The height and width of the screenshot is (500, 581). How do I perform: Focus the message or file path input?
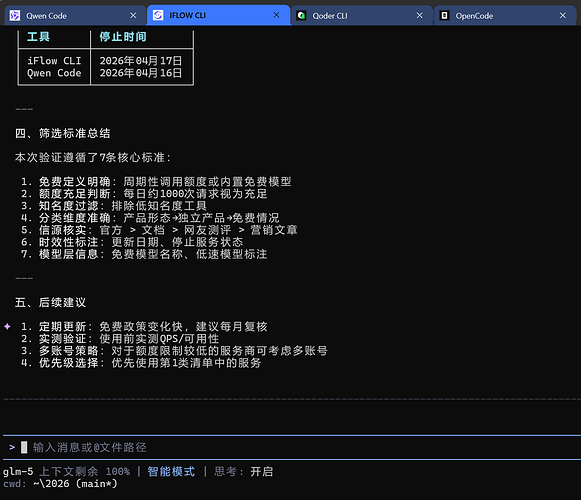292,447
